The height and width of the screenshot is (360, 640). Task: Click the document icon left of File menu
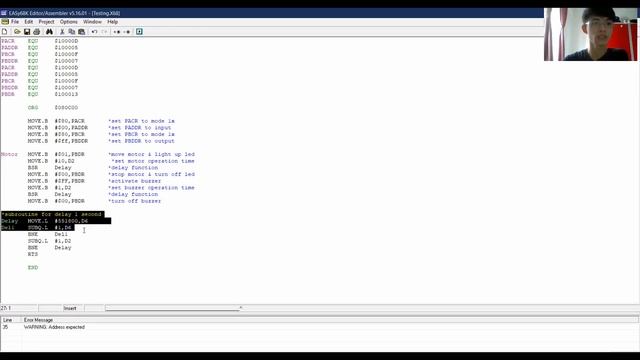(5, 22)
